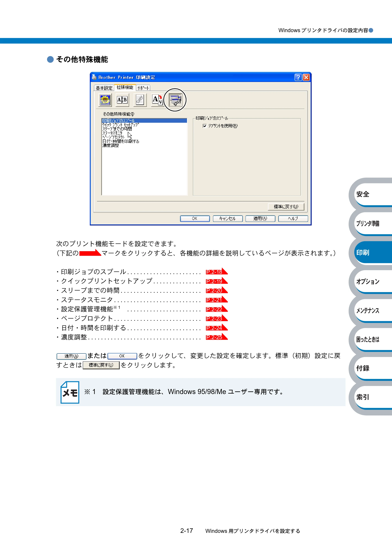Open the サポート tab
The height and width of the screenshot is (555, 392).
[143, 88]
